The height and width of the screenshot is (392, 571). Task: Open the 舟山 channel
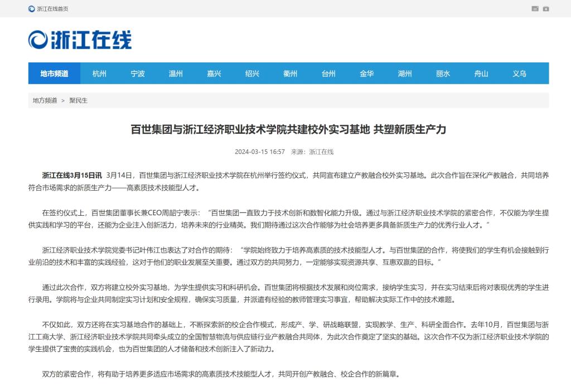[x=481, y=74]
